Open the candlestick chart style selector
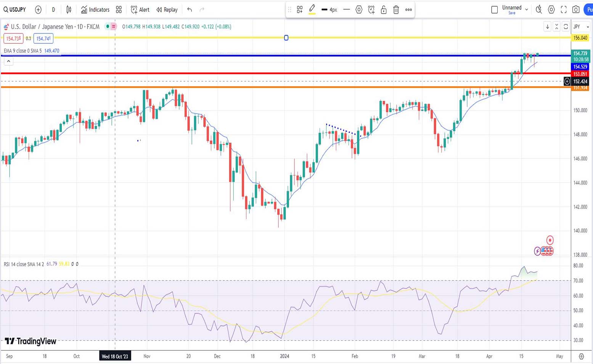The width and height of the screenshot is (593, 364). point(69,10)
